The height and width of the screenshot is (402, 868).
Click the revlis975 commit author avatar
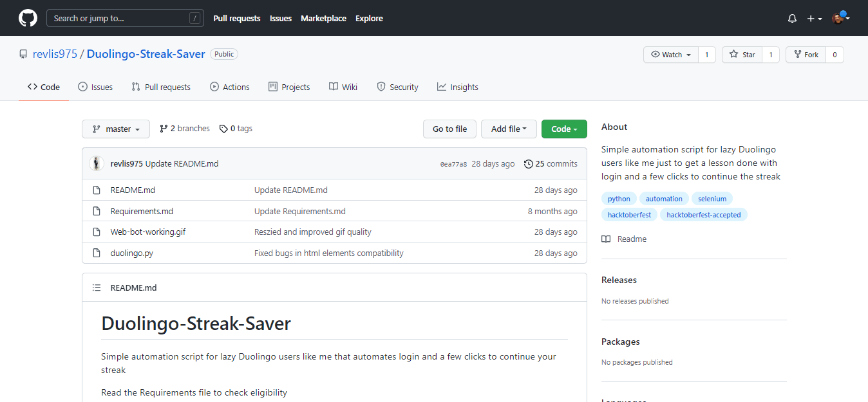[97, 163]
